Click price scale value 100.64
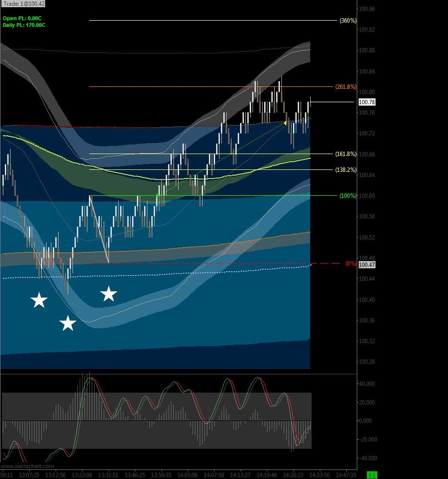Screen dimensions: 448x479 367,175
